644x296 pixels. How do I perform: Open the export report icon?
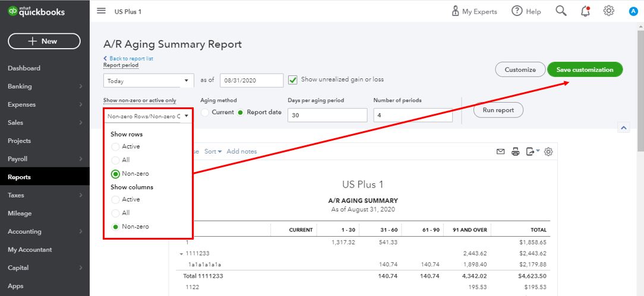(x=532, y=152)
